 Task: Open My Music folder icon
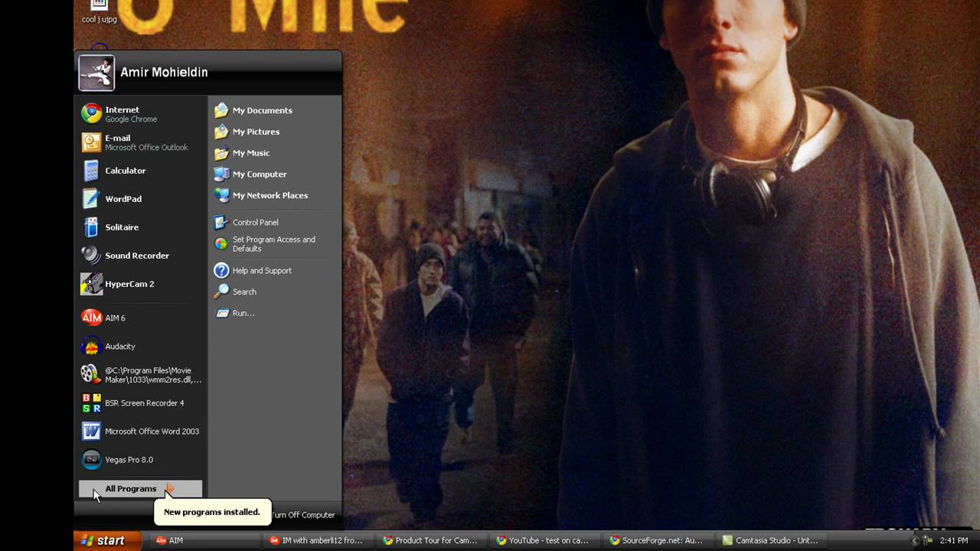point(221,153)
